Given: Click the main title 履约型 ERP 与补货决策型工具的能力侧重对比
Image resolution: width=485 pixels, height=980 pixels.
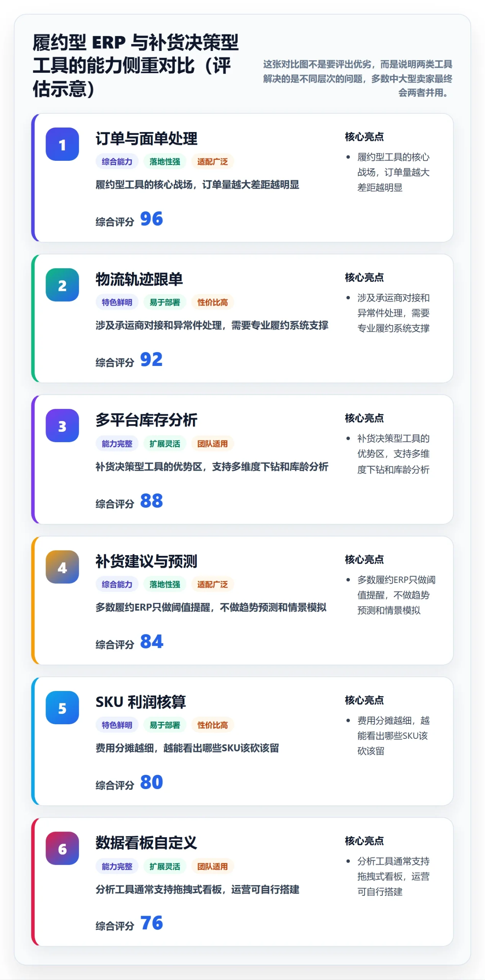Looking at the screenshot, I should (136, 65).
